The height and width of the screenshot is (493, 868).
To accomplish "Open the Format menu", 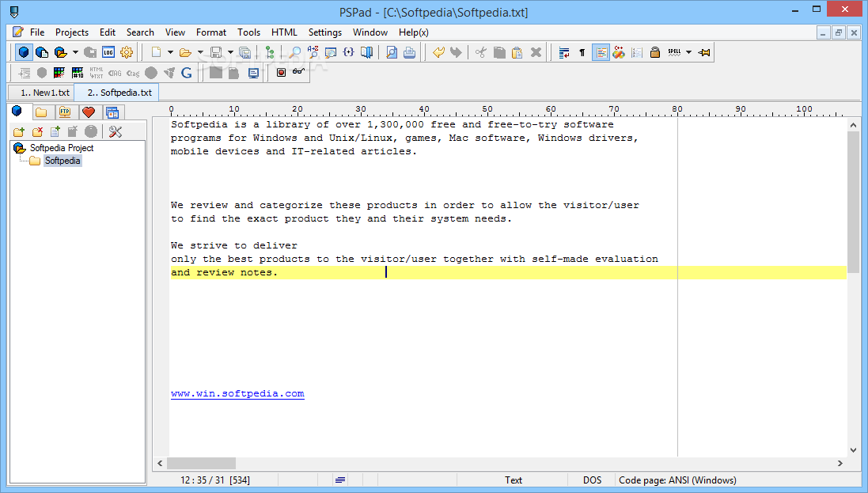I will [211, 32].
